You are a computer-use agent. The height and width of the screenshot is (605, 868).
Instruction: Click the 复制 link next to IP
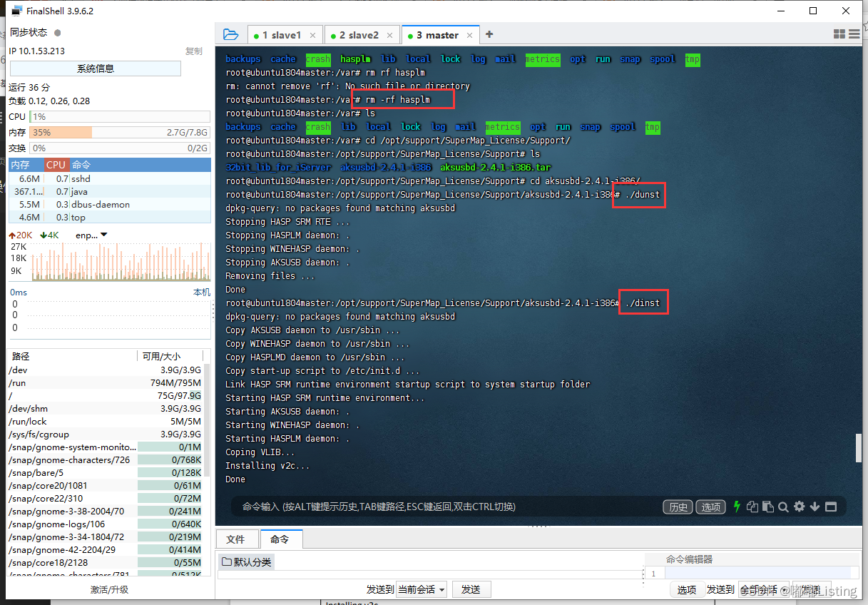(x=193, y=51)
